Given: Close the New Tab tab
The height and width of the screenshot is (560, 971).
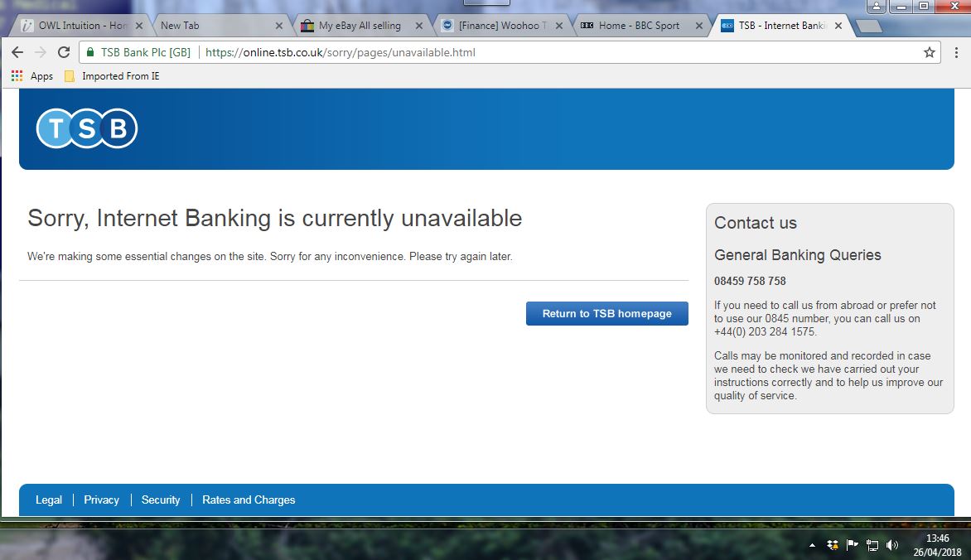Looking at the screenshot, I should point(278,26).
